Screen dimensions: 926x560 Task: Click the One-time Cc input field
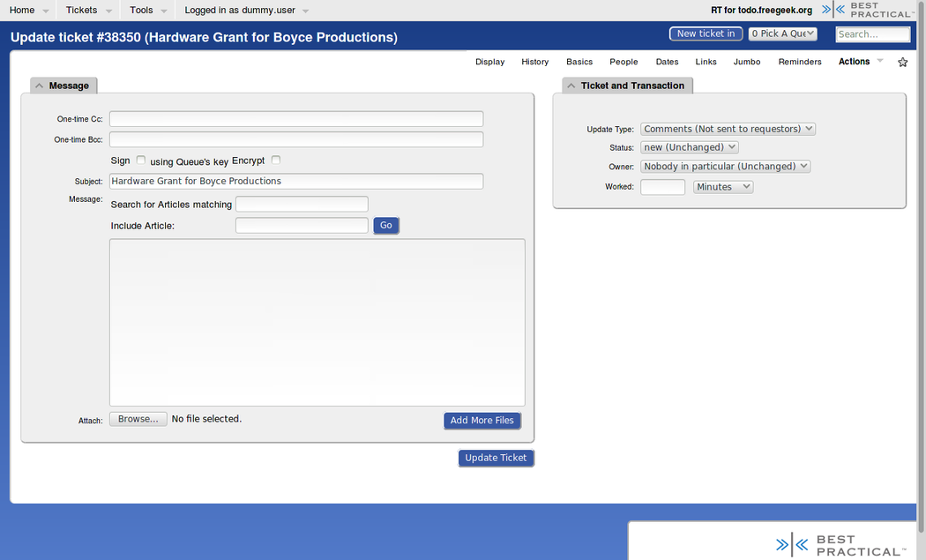296,119
